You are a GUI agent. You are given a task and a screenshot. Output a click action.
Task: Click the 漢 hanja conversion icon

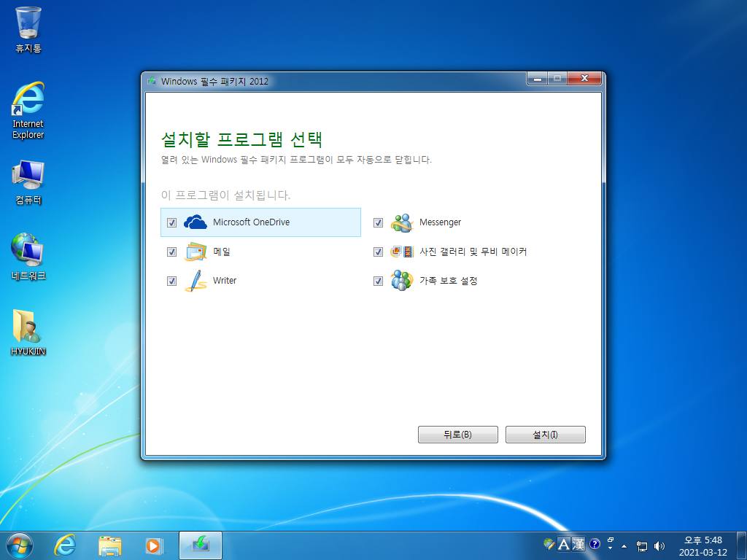(578, 544)
